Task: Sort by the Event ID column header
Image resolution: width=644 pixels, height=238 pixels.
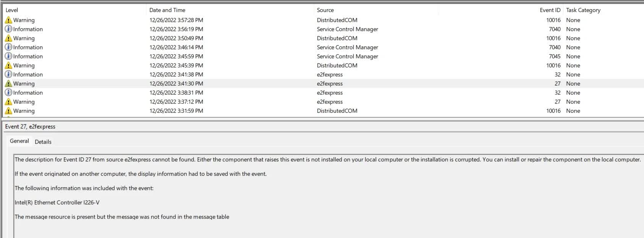Action: [x=550, y=10]
